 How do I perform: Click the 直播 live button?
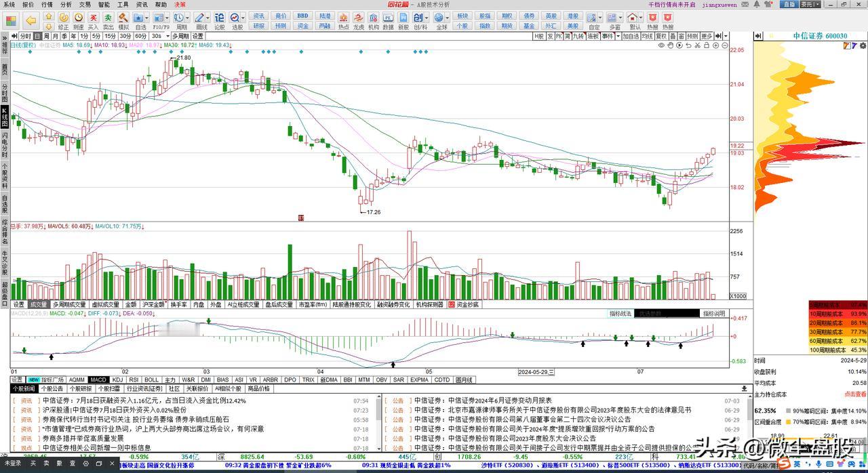(x=789, y=4)
